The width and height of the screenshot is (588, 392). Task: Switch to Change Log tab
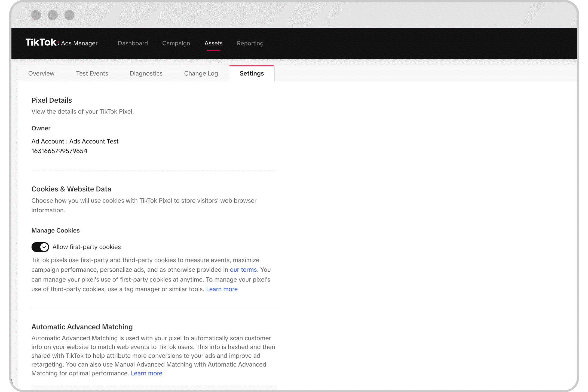coord(201,73)
